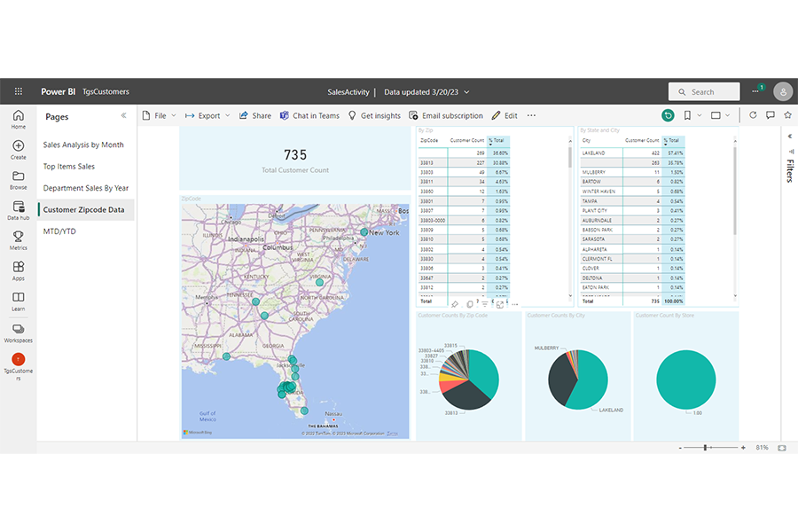The image size is (798, 532).
Task: Favorite this report with the star icon
Action: (x=787, y=115)
